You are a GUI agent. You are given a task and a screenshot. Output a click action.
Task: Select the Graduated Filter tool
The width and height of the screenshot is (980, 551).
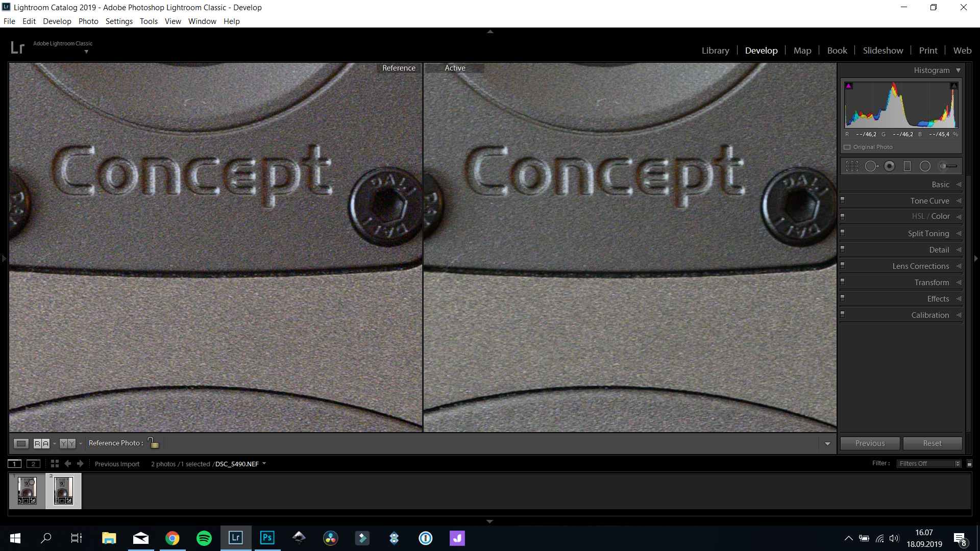907,166
